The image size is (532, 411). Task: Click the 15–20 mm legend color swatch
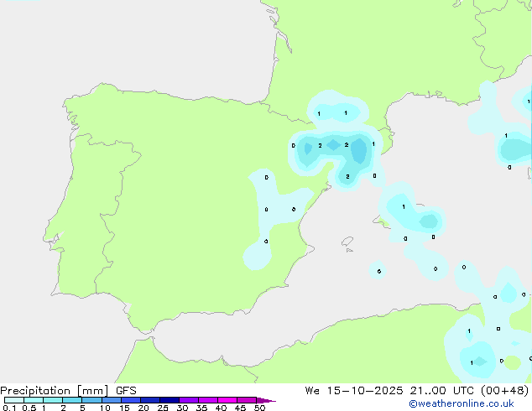[x=131, y=400]
